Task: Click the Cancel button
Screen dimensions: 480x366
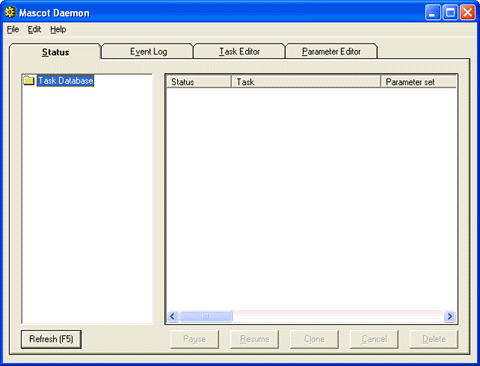Action: coord(374,339)
